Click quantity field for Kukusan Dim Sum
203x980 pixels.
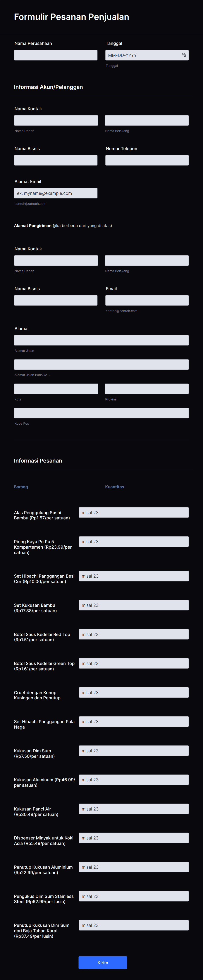[x=133, y=750]
